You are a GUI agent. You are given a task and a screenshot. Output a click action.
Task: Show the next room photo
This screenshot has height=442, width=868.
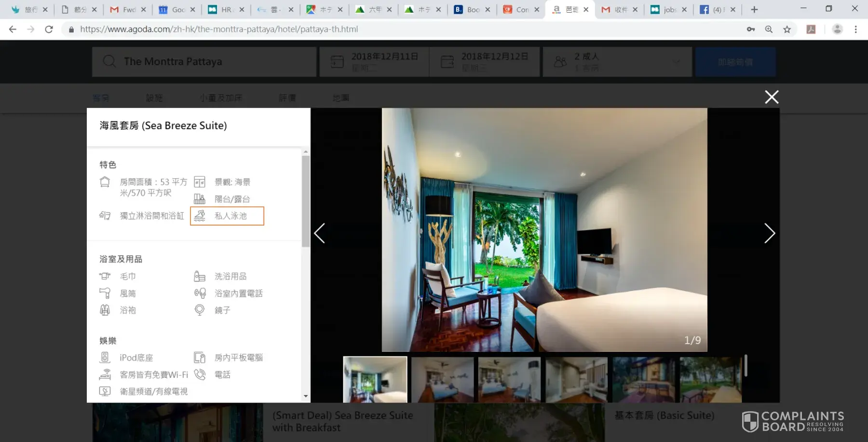pos(769,233)
